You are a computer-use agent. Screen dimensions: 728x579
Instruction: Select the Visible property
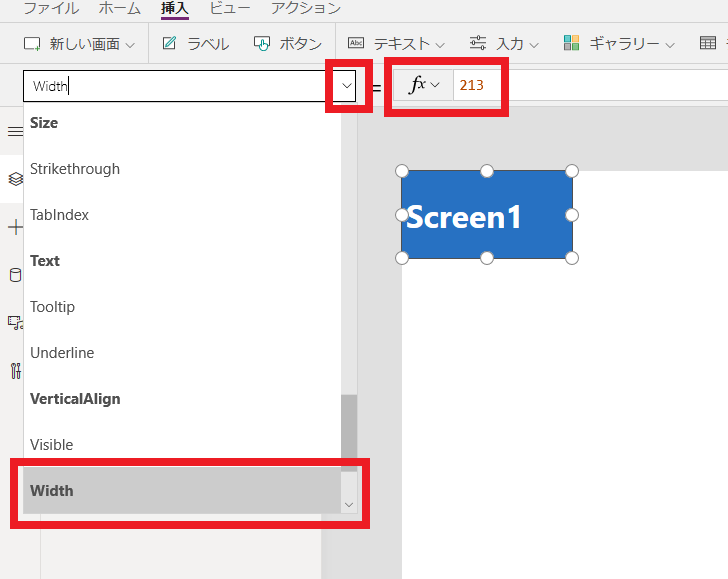[182, 445]
